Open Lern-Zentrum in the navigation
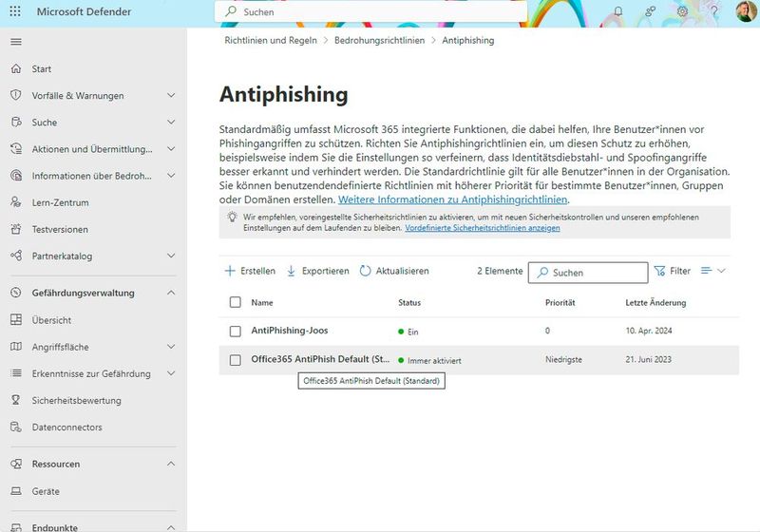 [60, 202]
